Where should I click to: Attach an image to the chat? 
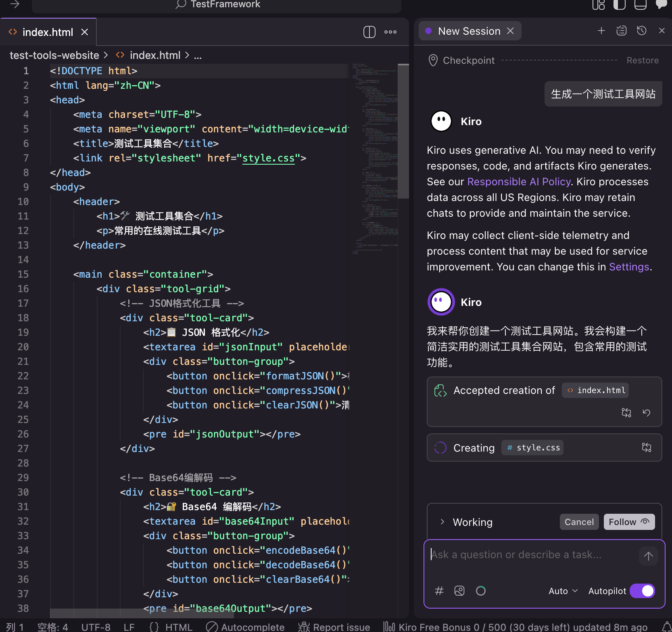(459, 591)
